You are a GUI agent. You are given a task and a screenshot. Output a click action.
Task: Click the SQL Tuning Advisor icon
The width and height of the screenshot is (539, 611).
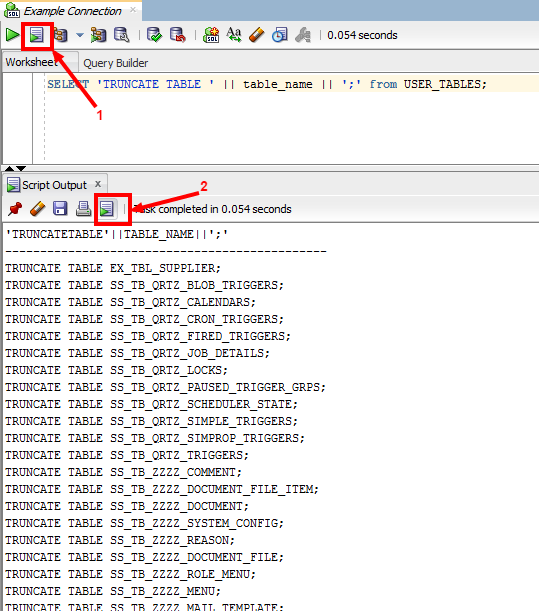[122, 35]
